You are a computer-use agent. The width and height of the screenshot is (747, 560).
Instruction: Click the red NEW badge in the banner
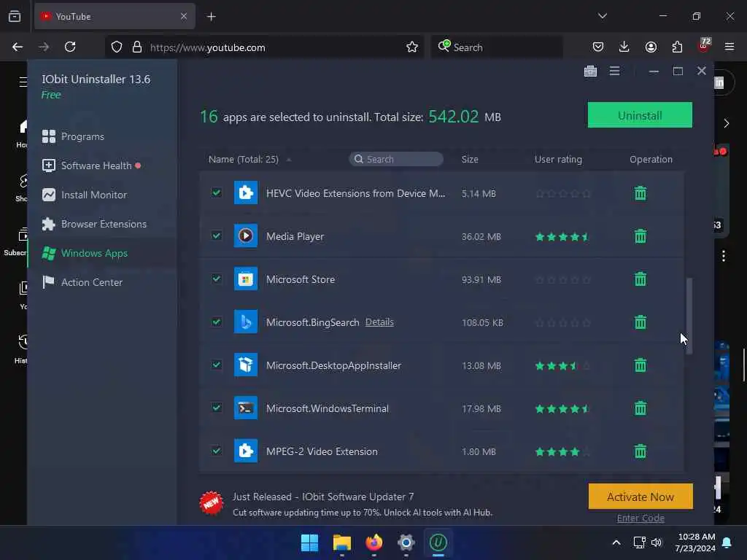click(211, 503)
